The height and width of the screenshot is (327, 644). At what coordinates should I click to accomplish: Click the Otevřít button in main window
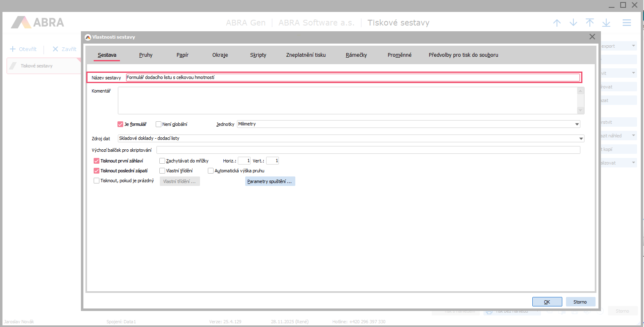[23, 49]
